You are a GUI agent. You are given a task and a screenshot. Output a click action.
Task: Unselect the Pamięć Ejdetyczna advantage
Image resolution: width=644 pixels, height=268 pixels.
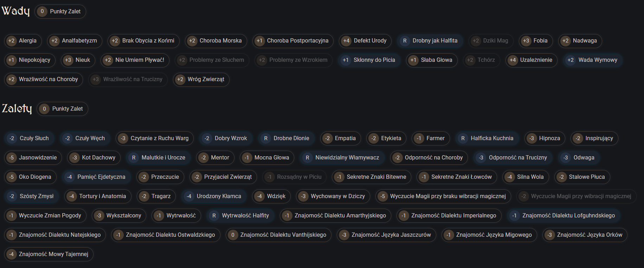[x=96, y=177]
